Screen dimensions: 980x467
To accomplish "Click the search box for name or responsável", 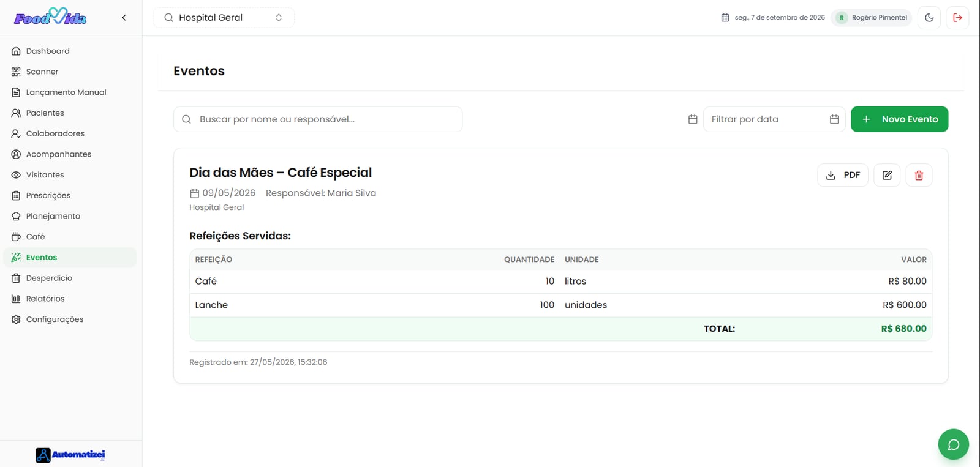I will tap(318, 119).
